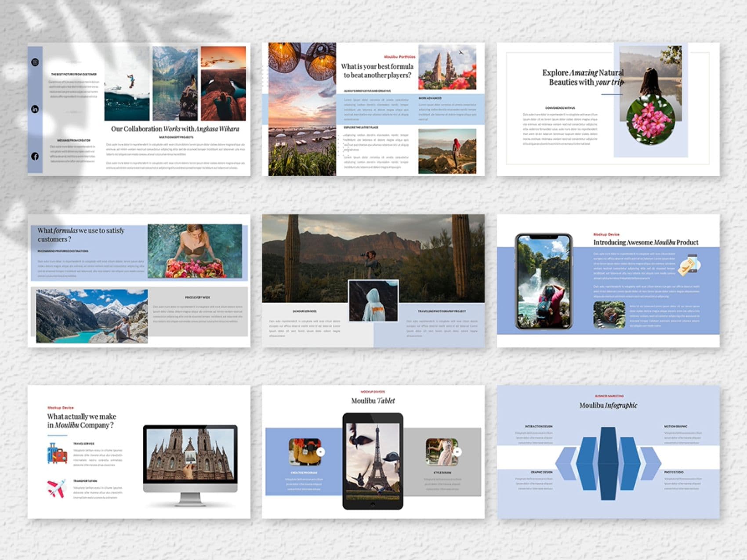747x560 pixels.
Task: Click the woman in flower bath photo
Action: (195, 251)
